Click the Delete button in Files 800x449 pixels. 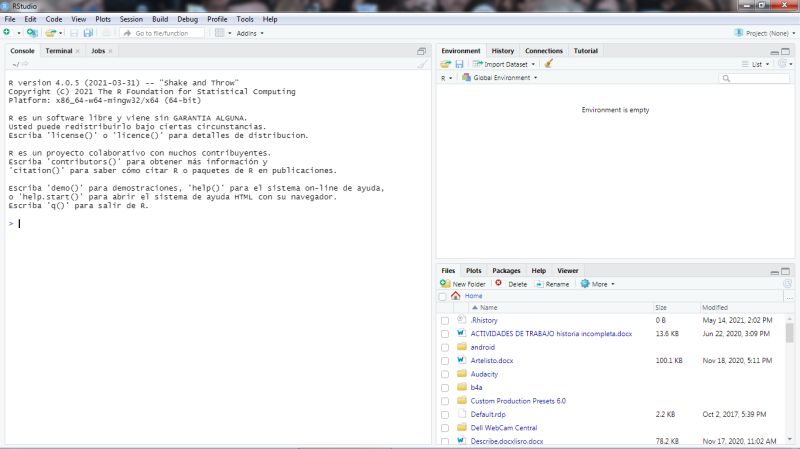tap(511, 284)
